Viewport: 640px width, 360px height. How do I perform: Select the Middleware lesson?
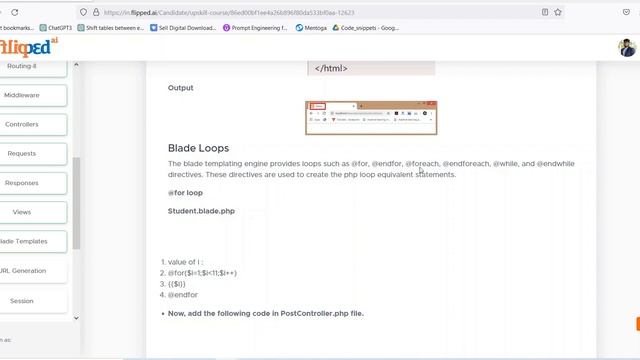click(x=33, y=95)
